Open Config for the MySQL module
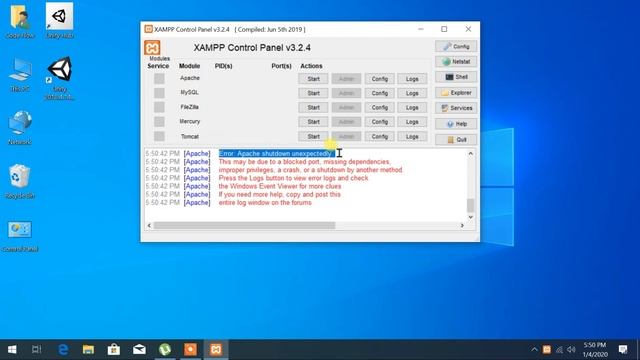Image resolution: width=640 pixels, height=360 pixels. [380, 93]
